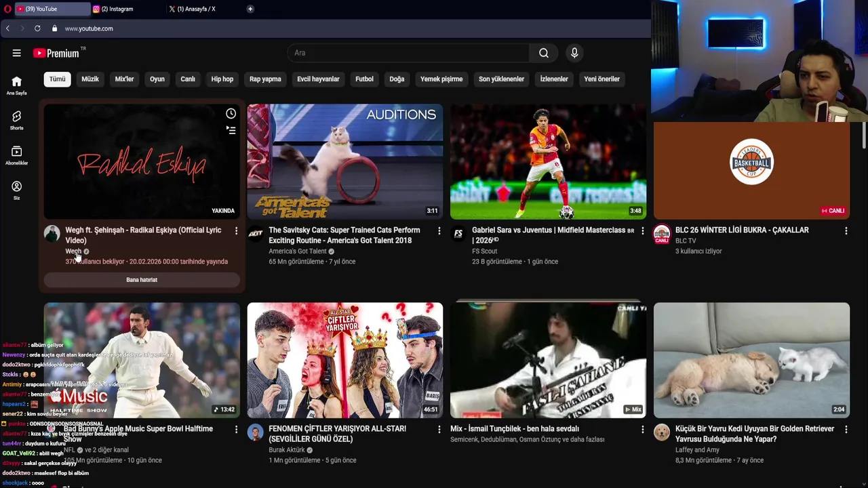Viewport: 868px width, 488px height.
Task: Open more options for Bad Bunny Halftime video
Action: 236,430
